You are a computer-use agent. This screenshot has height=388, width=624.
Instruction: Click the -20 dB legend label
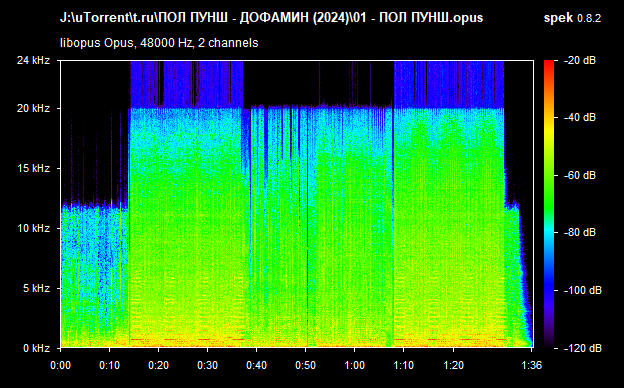(580, 60)
